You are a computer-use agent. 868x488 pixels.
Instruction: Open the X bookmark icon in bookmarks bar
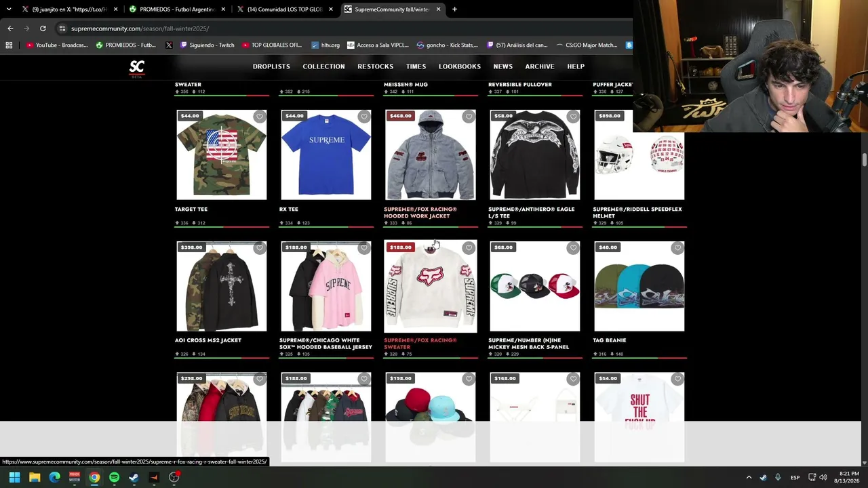tap(169, 45)
